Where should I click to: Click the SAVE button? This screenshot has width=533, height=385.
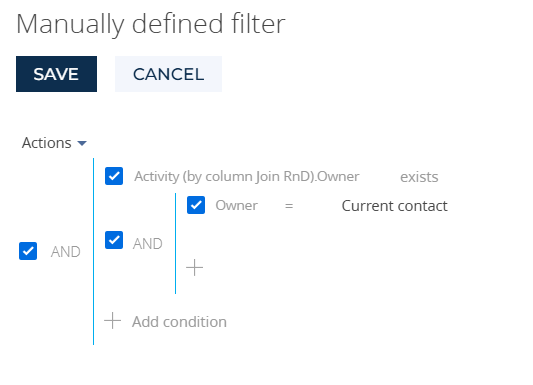coord(56,74)
